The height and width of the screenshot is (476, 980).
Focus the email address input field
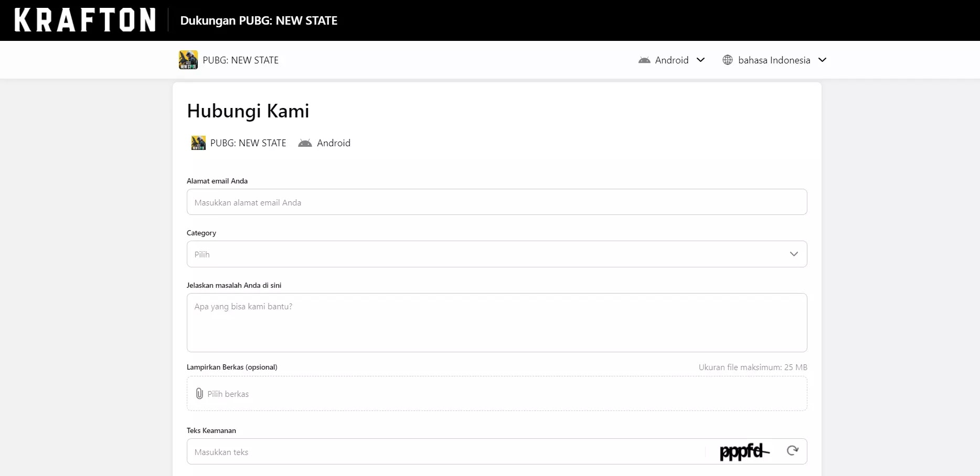click(x=496, y=202)
